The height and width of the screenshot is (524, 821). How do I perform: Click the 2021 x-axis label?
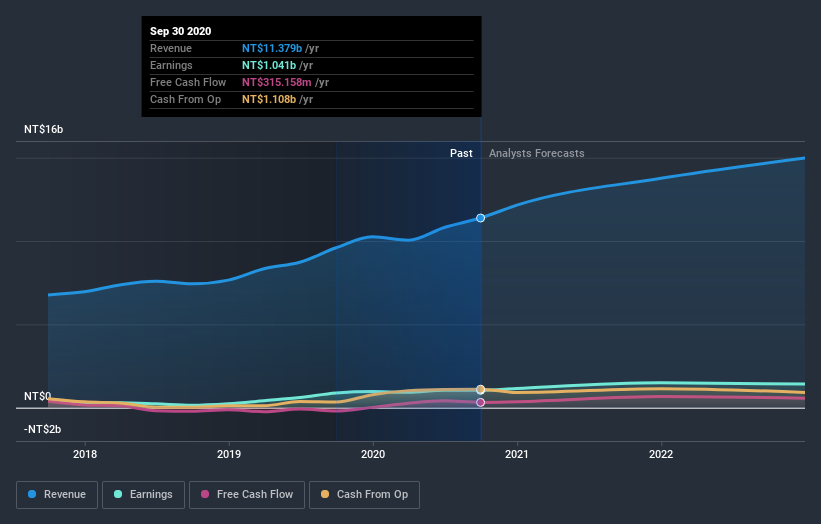click(x=517, y=454)
